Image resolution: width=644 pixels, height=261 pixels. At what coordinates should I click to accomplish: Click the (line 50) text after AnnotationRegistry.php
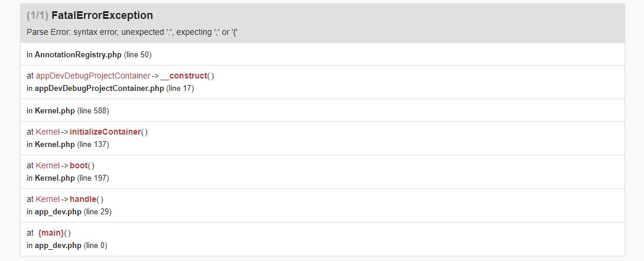pos(138,55)
